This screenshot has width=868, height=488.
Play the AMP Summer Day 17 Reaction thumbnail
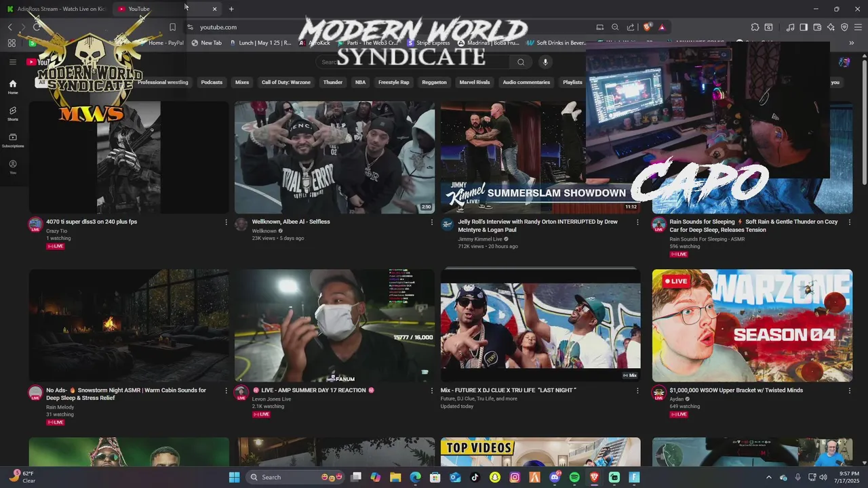pos(335,325)
